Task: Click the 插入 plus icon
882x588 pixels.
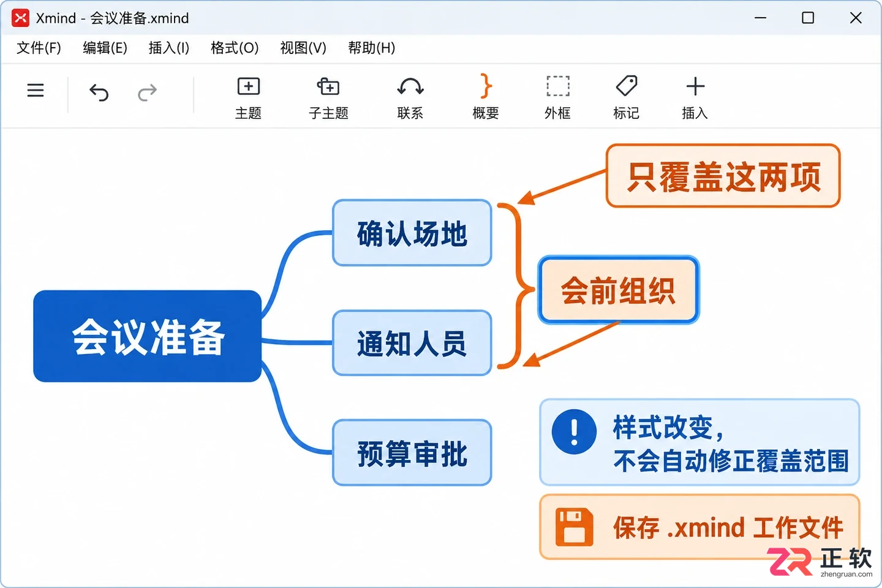Action: [695, 86]
